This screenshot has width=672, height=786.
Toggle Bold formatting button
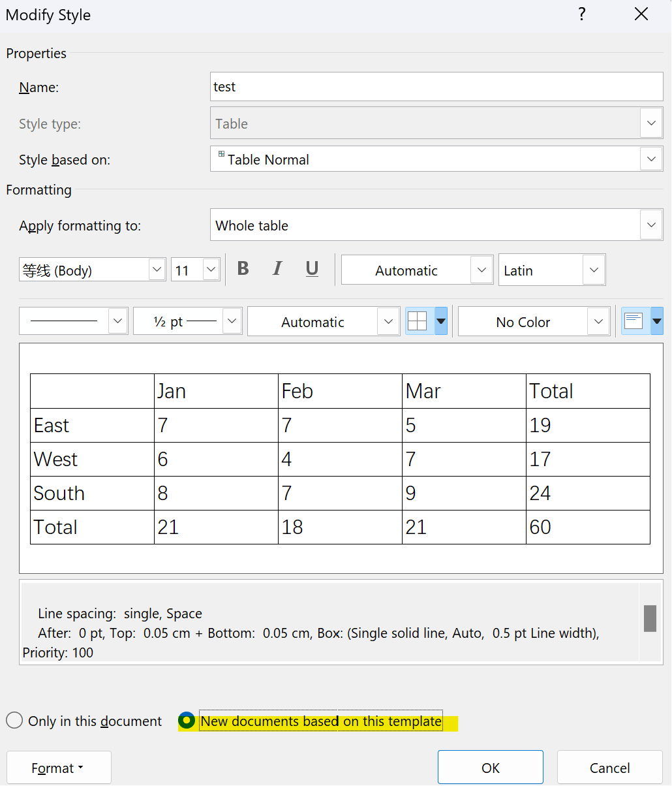click(243, 269)
